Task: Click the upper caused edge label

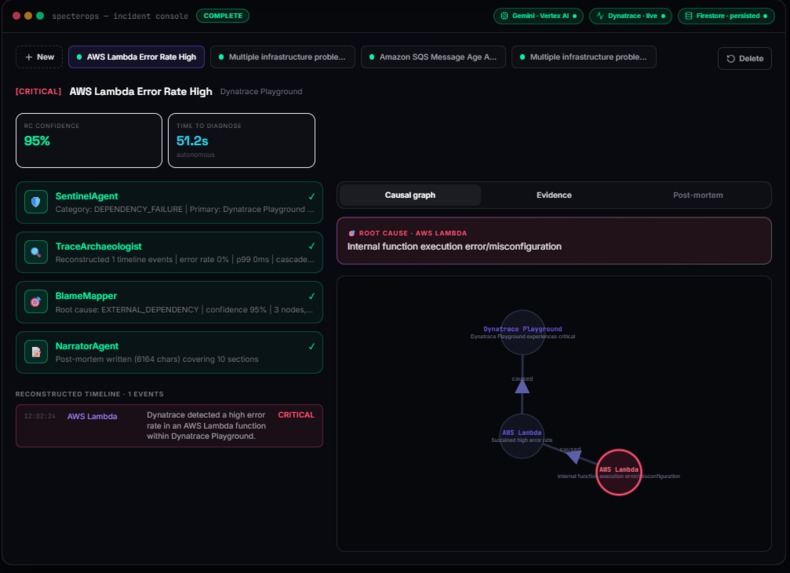Action: tap(522, 378)
